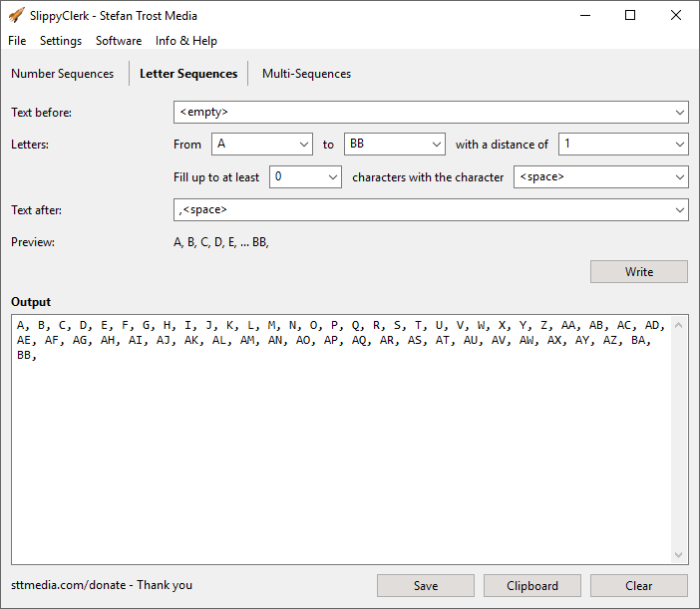
Task: Switch to the Number Sequences tab
Action: click(x=63, y=74)
